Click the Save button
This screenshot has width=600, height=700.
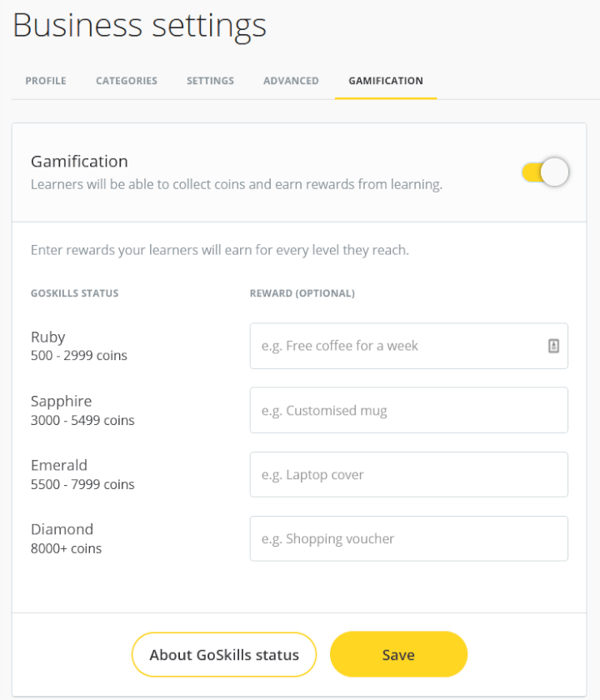tap(398, 654)
